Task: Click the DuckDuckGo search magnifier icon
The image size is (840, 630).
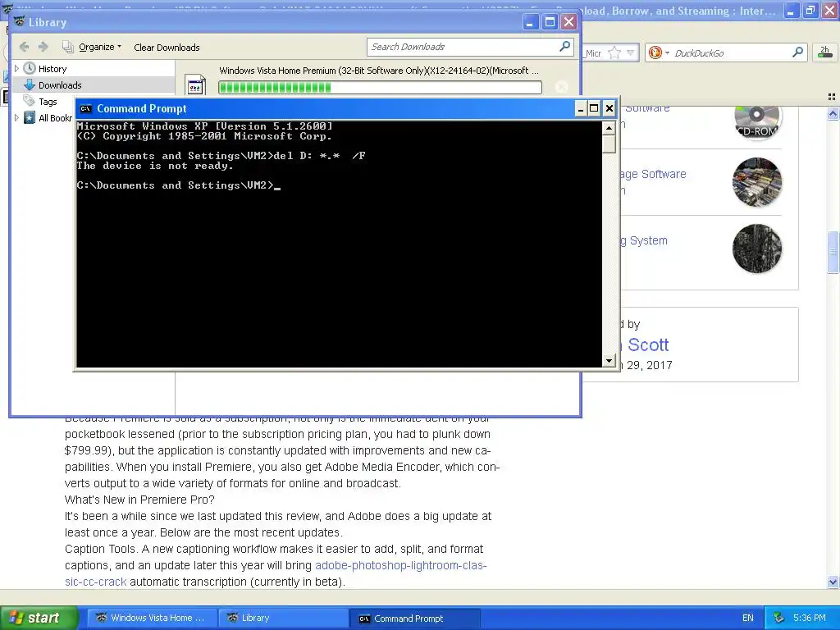Action: [x=797, y=52]
